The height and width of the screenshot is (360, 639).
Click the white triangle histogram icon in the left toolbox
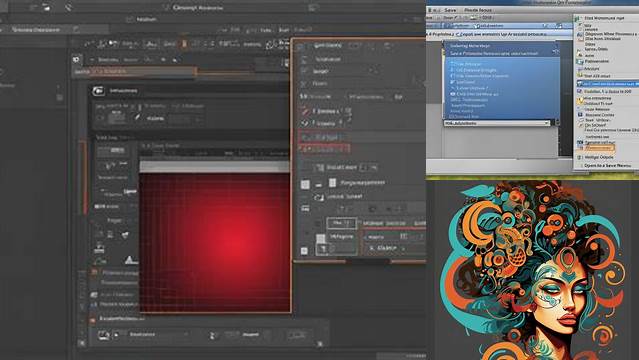click(130, 259)
